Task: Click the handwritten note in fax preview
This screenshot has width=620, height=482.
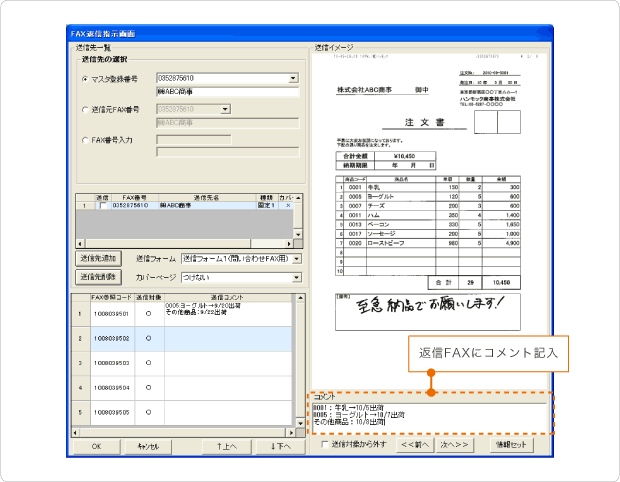Action: coord(429,304)
